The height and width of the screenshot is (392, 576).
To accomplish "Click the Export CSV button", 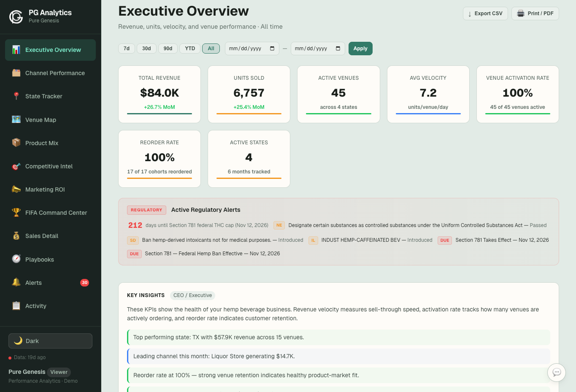I will pyautogui.click(x=485, y=13).
